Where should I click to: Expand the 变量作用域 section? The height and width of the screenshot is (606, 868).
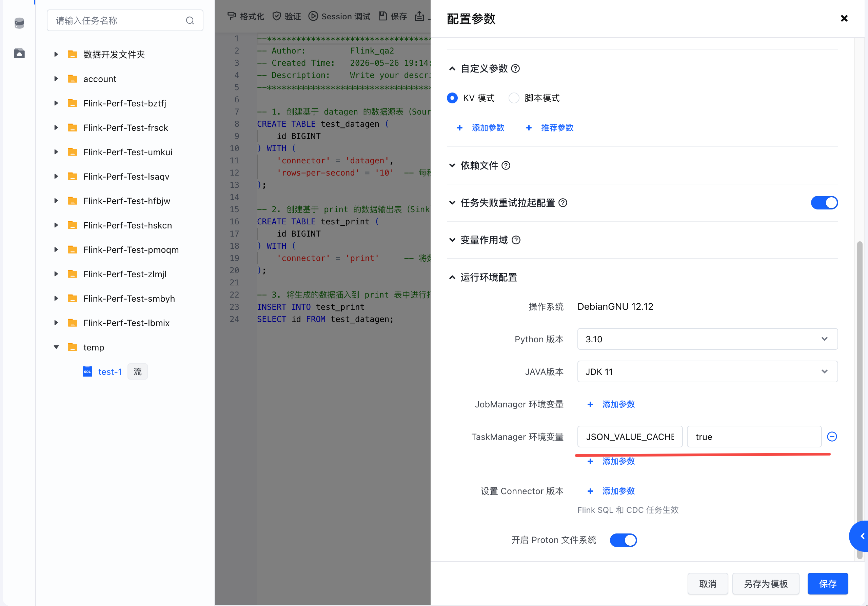tap(452, 240)
